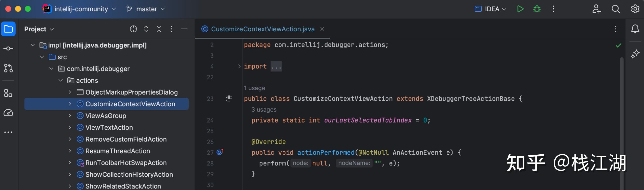Open the AI Assistant panel
644x190 pixels.
coord(635,54)
